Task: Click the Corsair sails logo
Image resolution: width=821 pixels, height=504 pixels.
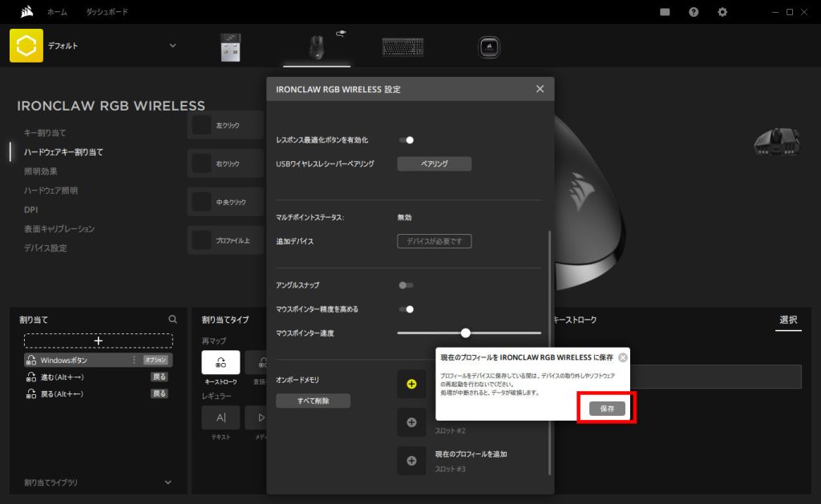Action: [x=27, y=11]
